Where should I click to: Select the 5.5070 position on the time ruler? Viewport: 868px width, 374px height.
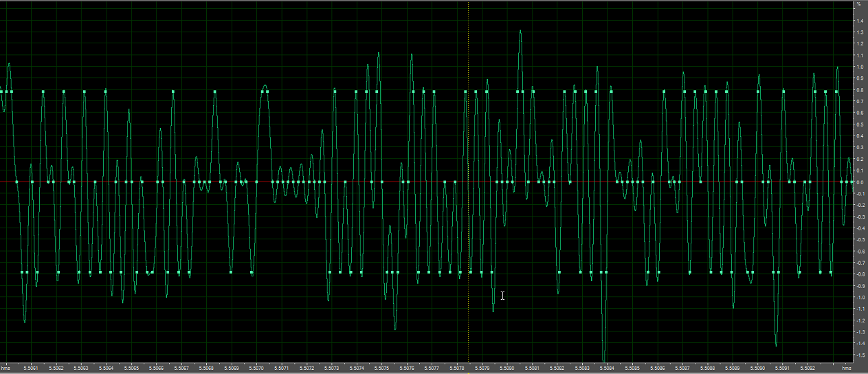pos(257,368)
